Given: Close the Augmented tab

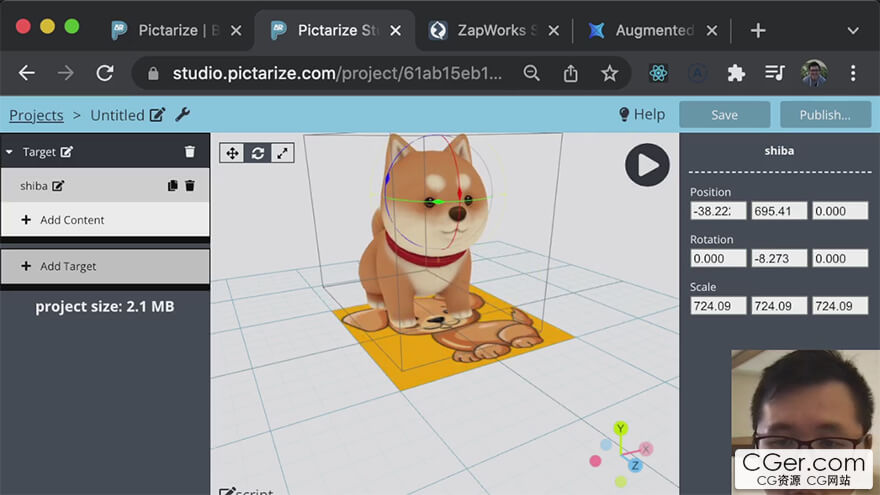Looking at the screenshot, I should 712,30.
